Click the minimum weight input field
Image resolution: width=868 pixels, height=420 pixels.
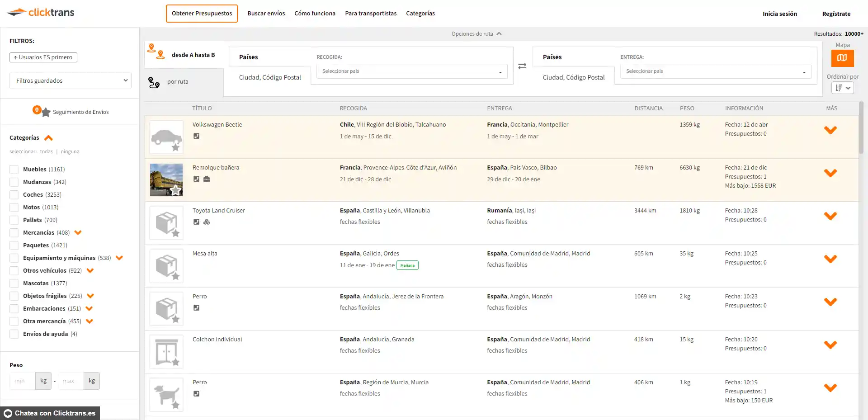22,381
